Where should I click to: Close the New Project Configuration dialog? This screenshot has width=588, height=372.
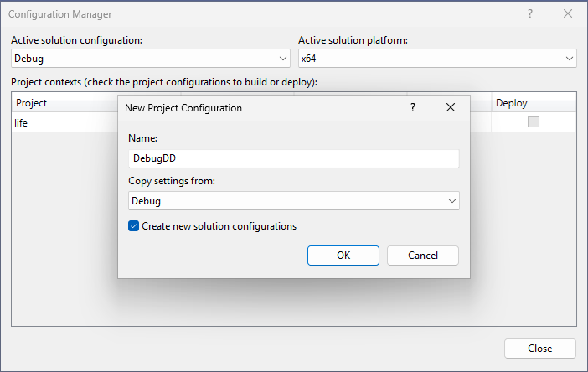[x=451, y=107]
